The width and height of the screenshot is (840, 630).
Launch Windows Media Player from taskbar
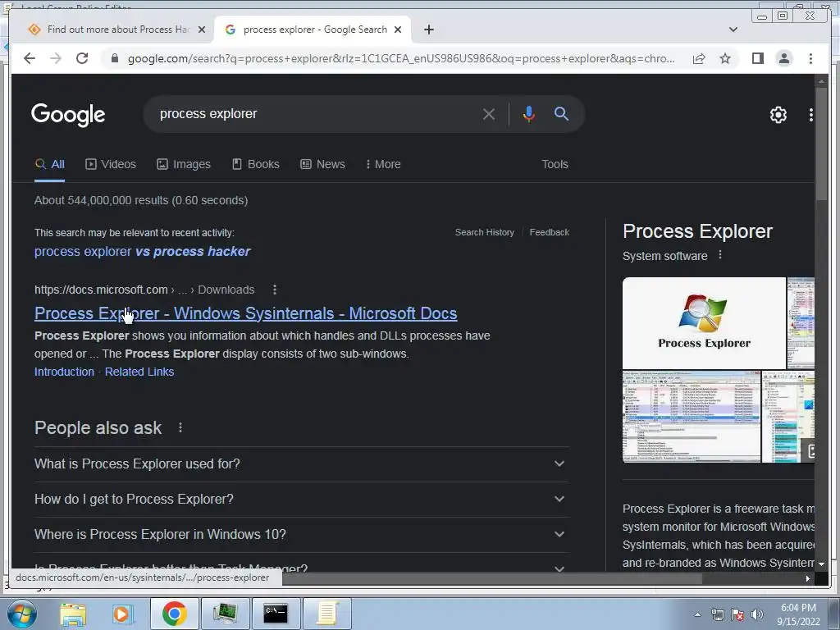(122, 614)
